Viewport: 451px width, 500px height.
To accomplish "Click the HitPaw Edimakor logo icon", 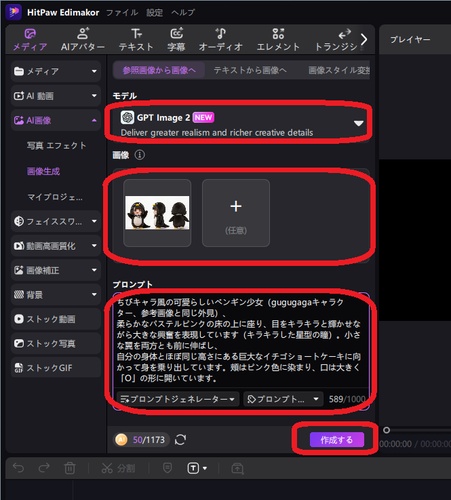I will tap(14, 12).
